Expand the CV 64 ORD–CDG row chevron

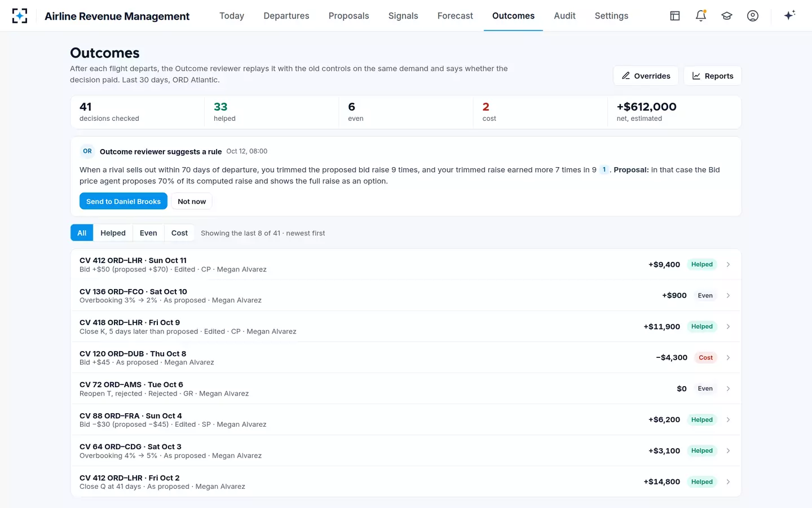click(728, 450)
